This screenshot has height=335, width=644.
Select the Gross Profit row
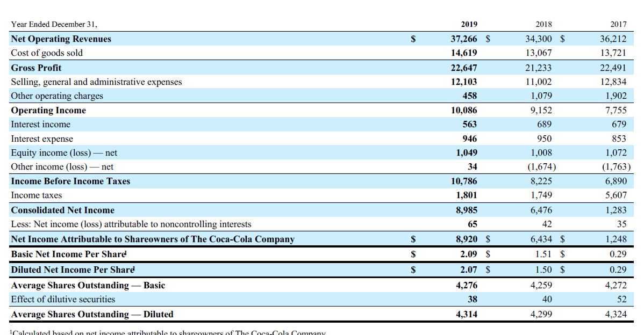36,68
